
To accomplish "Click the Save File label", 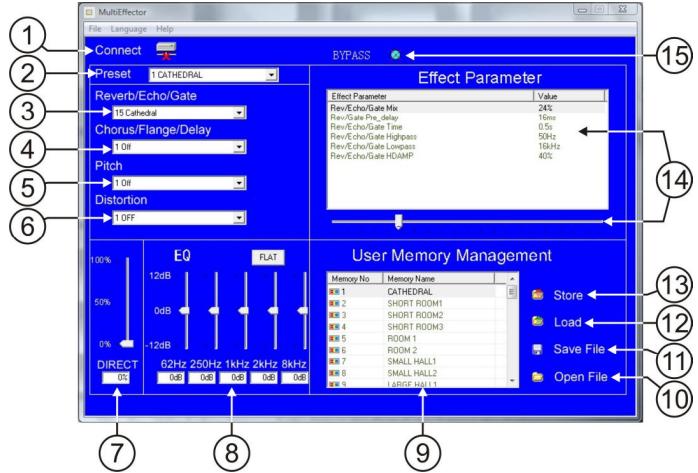I will (x=579, y=349).
